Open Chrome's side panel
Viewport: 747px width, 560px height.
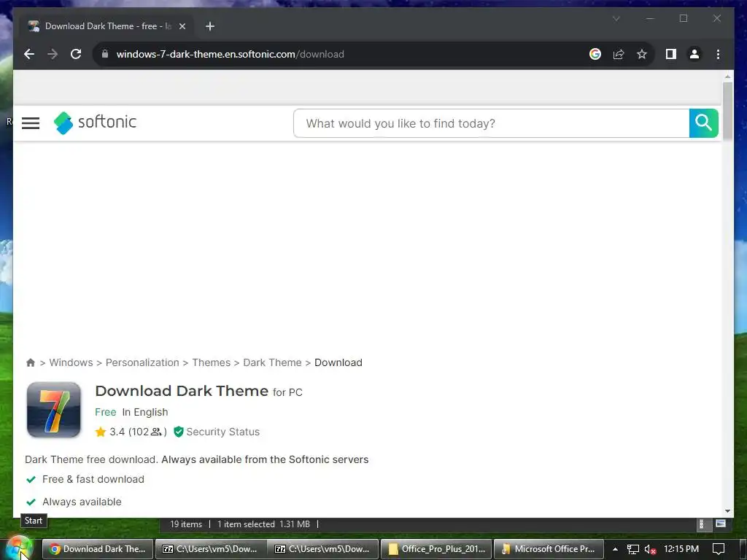tap(671, 54)
